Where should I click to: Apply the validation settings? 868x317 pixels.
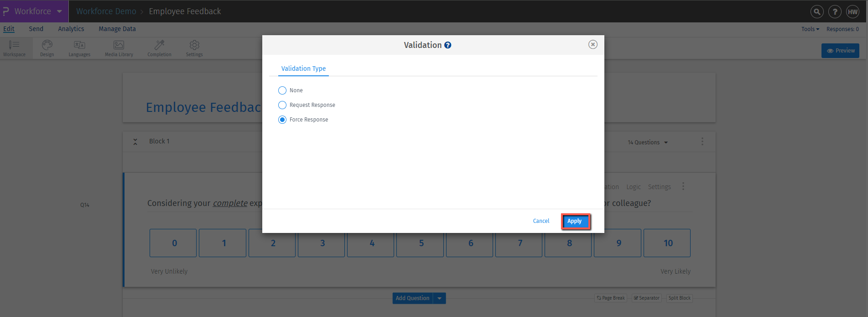575,221
